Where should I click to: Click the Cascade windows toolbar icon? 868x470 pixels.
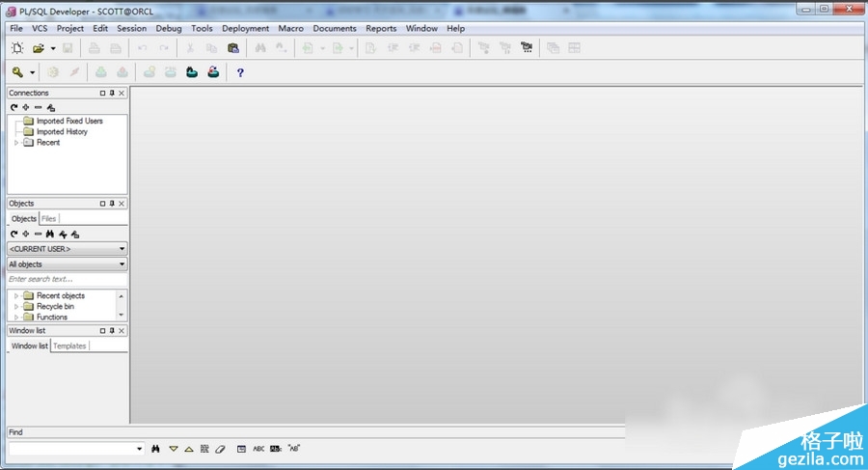pyautogui.click(x=553, y=48)
